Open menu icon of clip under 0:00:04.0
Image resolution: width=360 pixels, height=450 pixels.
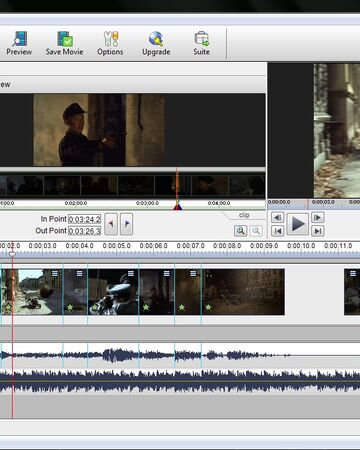[x=79, y=274]
